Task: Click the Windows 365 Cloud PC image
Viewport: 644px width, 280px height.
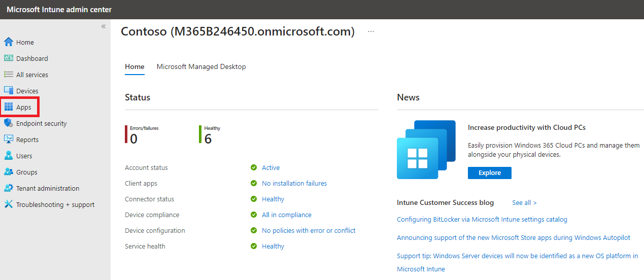Action: click(426, 150)
